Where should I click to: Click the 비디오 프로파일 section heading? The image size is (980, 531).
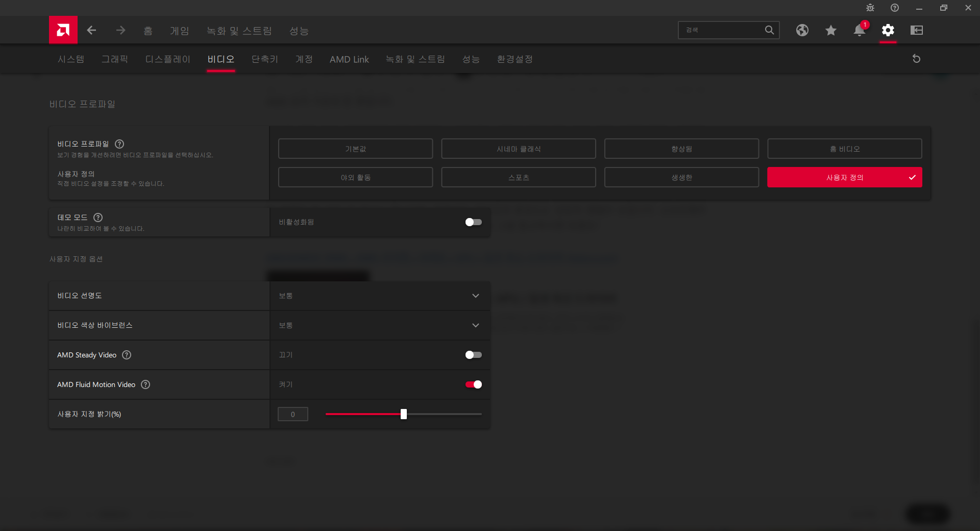pos(82,104)
